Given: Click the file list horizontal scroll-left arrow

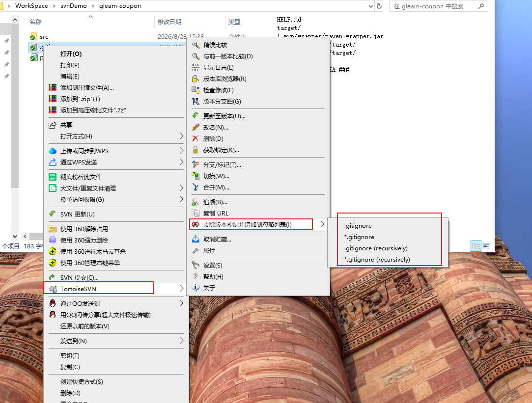Looking at the screenshot, I should pyautogui.click(x=25, y=236).
